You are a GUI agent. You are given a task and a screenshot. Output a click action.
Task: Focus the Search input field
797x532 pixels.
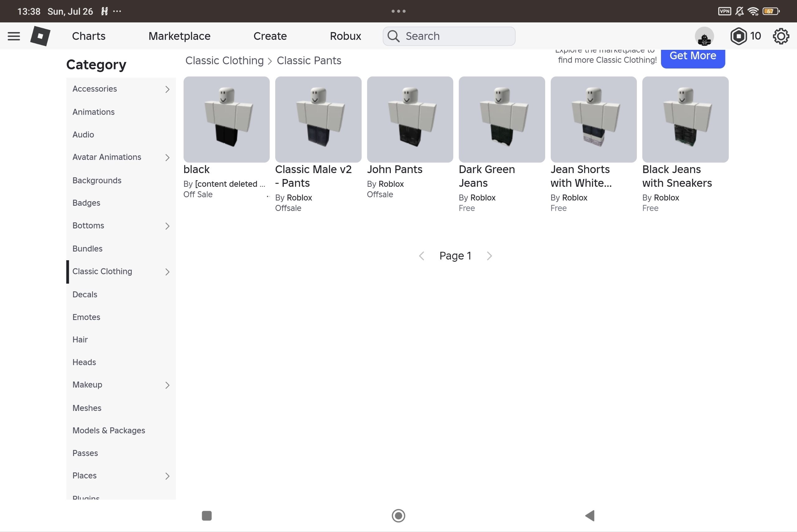(x=449, y=36)
